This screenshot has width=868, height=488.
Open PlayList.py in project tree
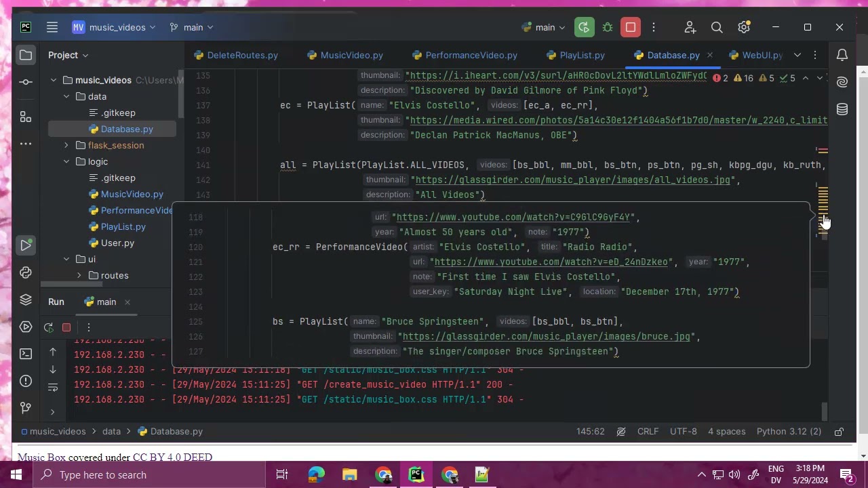pos(123,226)
